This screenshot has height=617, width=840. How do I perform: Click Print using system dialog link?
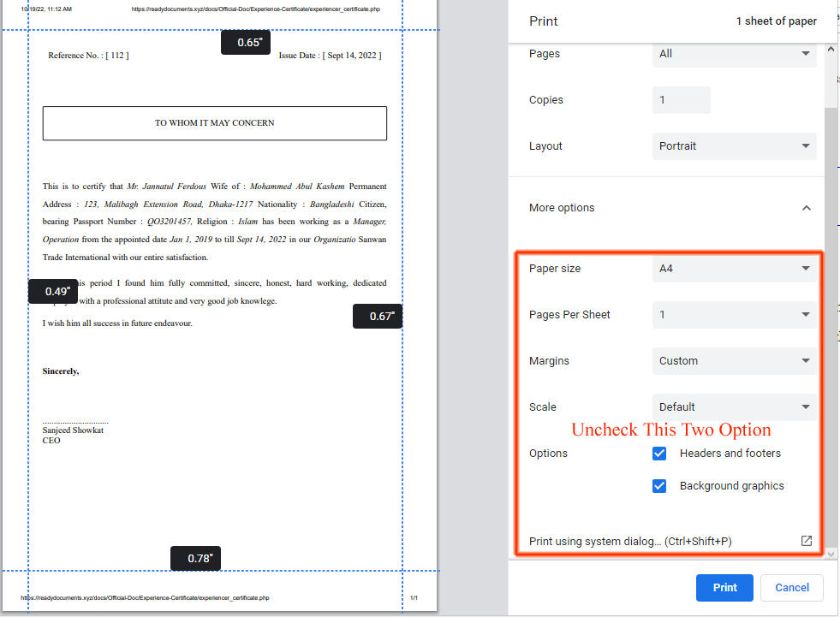point(630,542)
